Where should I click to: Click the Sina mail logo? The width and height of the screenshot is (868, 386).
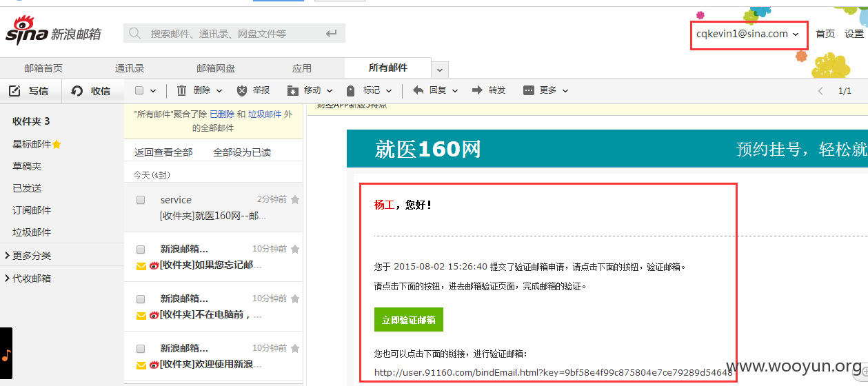[x=53, y=31]
